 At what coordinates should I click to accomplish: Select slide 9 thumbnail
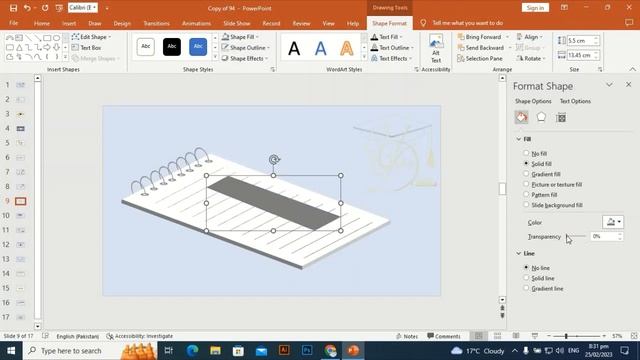click(x=20, y=201)
